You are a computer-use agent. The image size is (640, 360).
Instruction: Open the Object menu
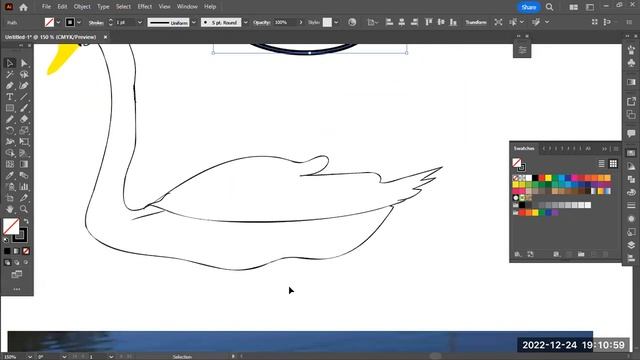[82, 7]
